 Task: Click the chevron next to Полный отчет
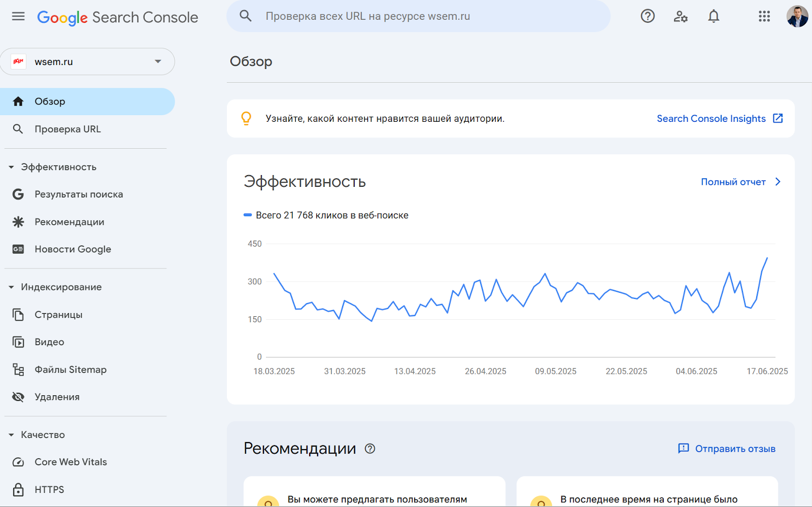pos(778,182)
